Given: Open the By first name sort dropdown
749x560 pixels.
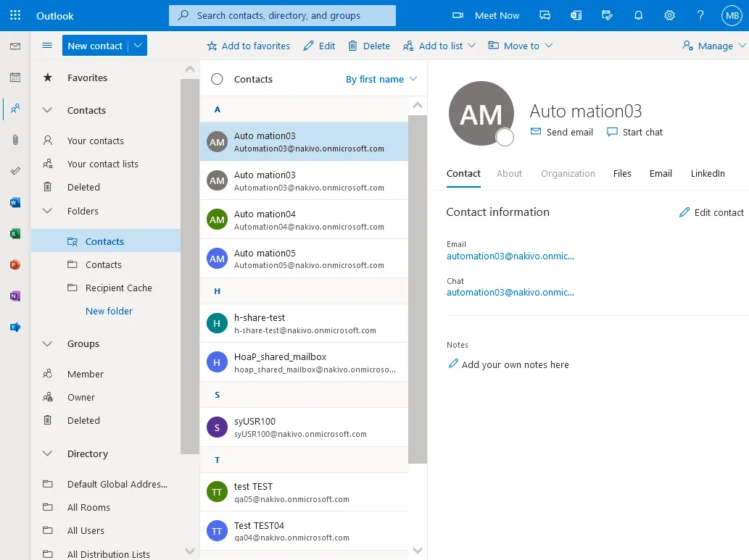Looking at the screenshot, I should [381, 79].
